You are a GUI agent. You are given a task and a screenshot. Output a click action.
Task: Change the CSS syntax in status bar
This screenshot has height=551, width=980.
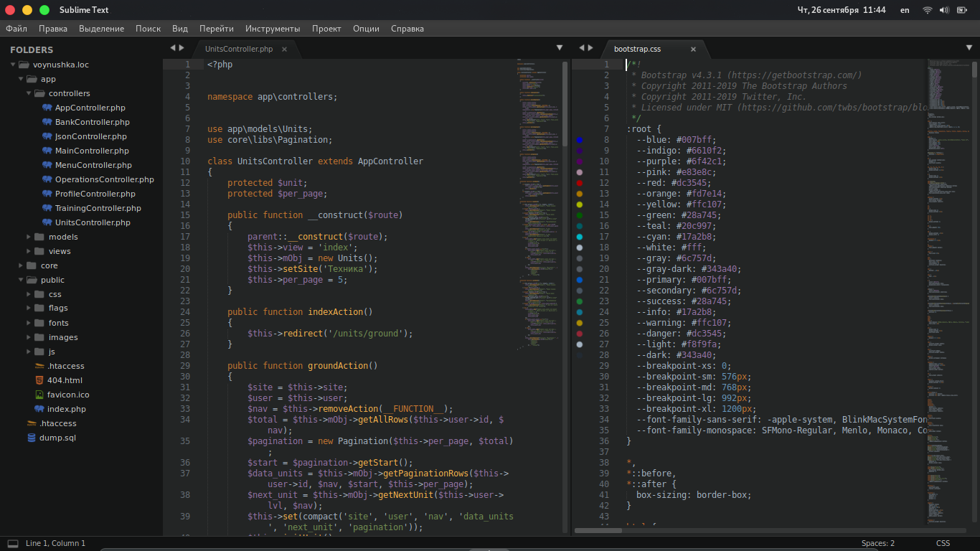943,543
